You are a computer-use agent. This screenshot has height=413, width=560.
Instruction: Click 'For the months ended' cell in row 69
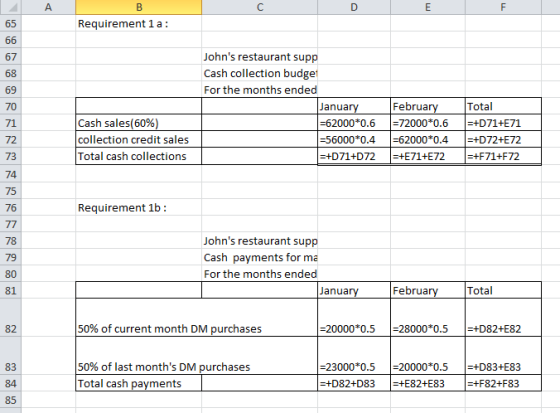(260, 90)
